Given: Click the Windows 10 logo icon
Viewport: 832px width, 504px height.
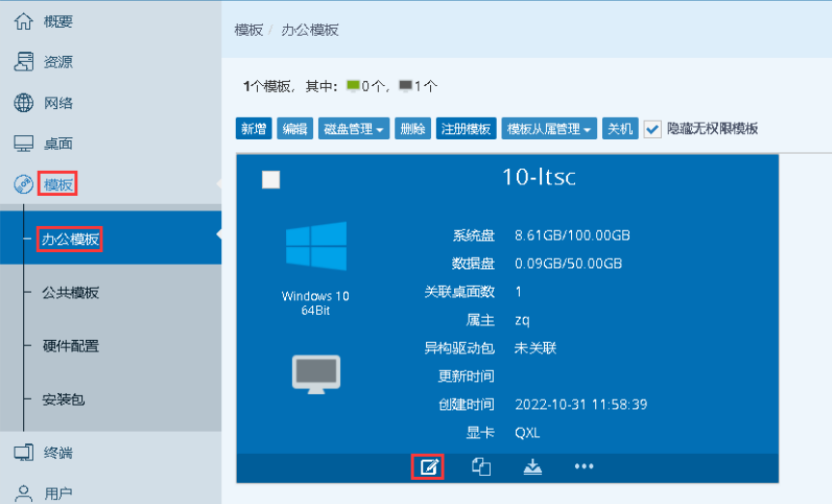Looking at the screenshot, I should coord(315,246).
